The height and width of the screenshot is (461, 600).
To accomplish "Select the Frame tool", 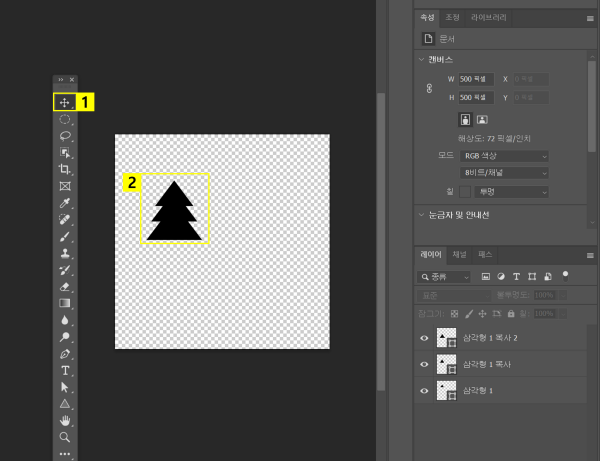I will (x=65, y=186).
